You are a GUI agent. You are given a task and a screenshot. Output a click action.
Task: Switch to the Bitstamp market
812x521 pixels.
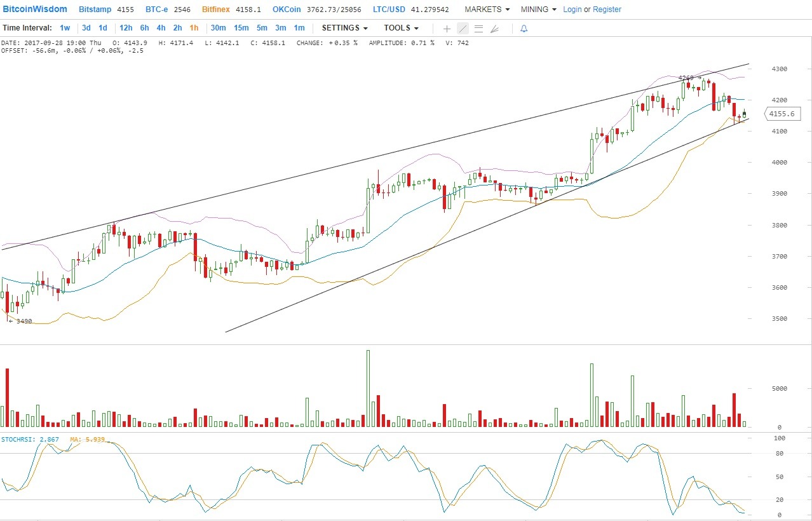(95, 10)
